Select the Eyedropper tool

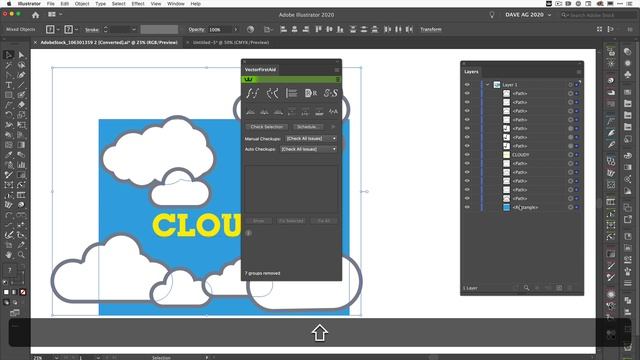(8, 155)
